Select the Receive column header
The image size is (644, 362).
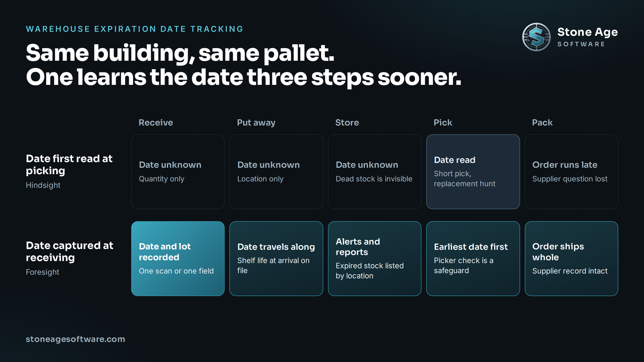[x=156, y=123]
